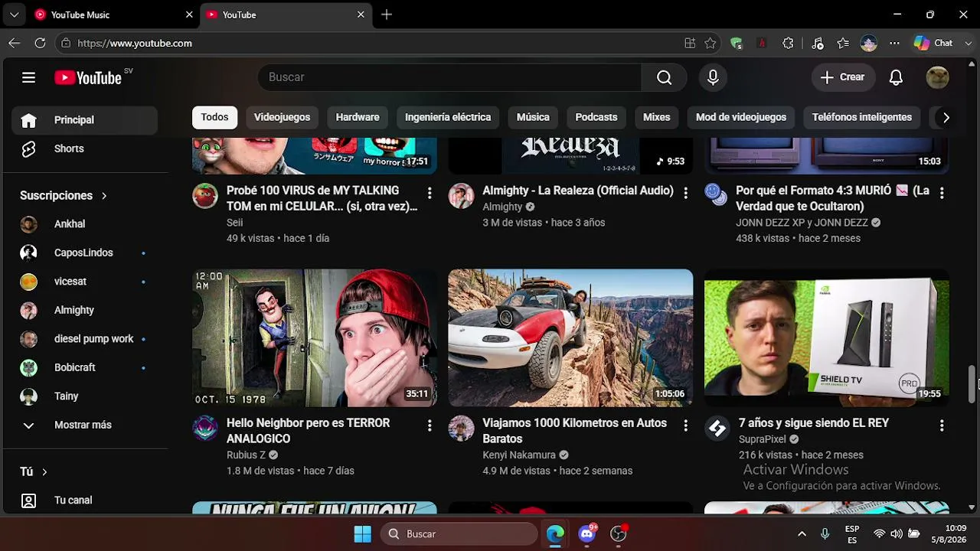
Task: Open Tu canal in the sidebar
Action: (84, 500)
